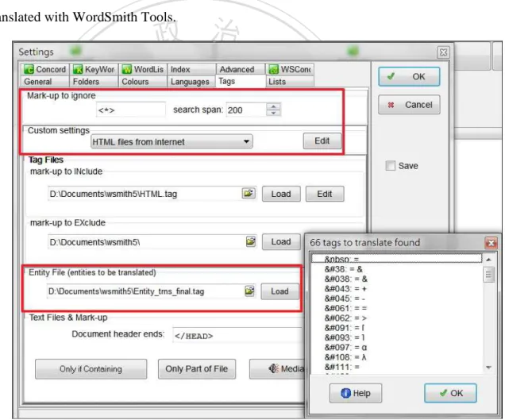Screen dimensions: 505x420
Task: Select the &nbsp; entry in tag list
Action: [x=397, y=259]
